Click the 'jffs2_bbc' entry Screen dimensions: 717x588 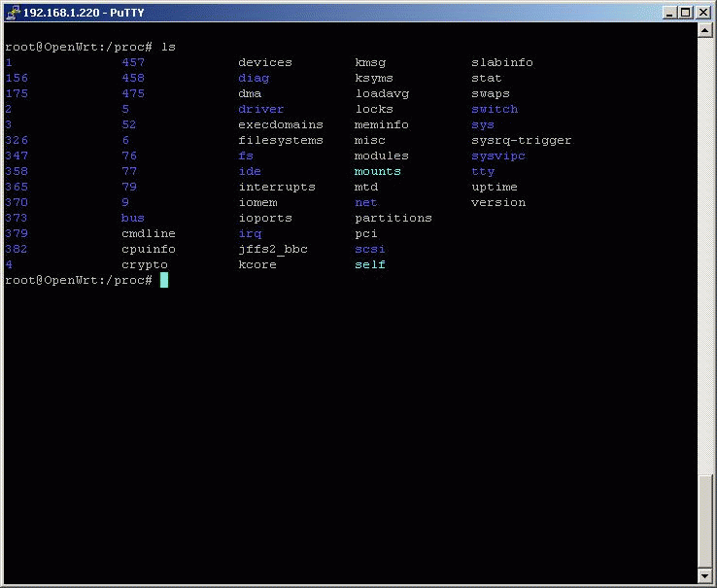(x=273, y=250)
